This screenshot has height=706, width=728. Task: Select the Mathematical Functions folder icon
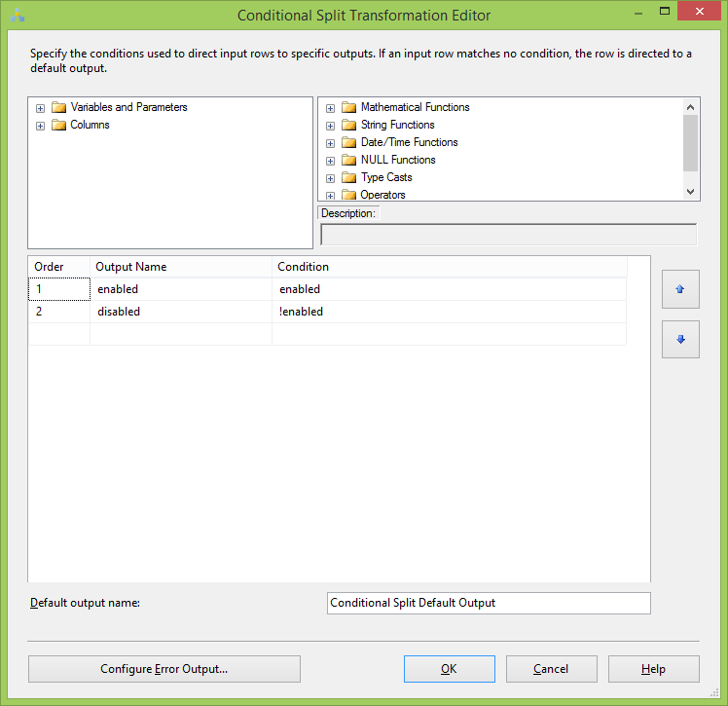[x=348, y=108]
